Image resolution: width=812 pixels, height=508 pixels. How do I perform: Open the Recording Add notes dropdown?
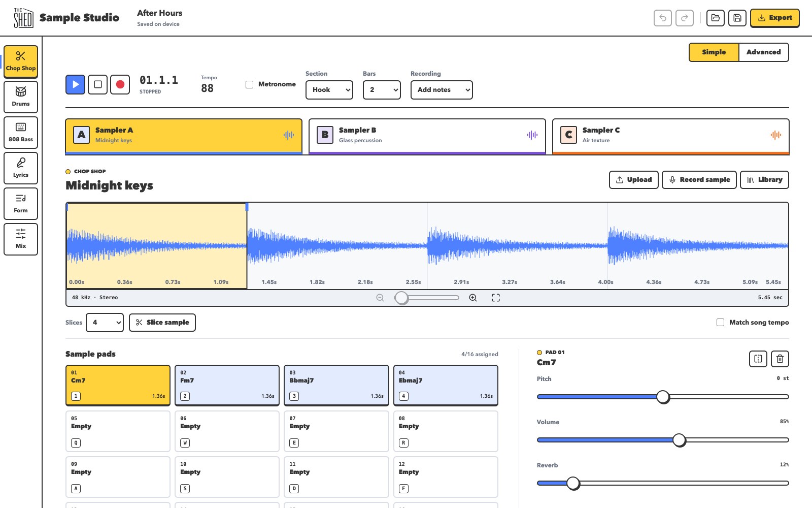[x=442, y=90]
